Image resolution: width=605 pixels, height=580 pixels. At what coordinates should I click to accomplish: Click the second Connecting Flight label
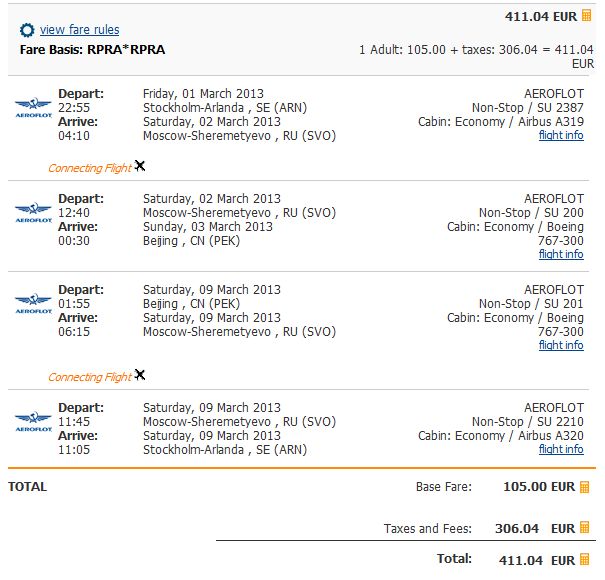[x=89, y=377]
